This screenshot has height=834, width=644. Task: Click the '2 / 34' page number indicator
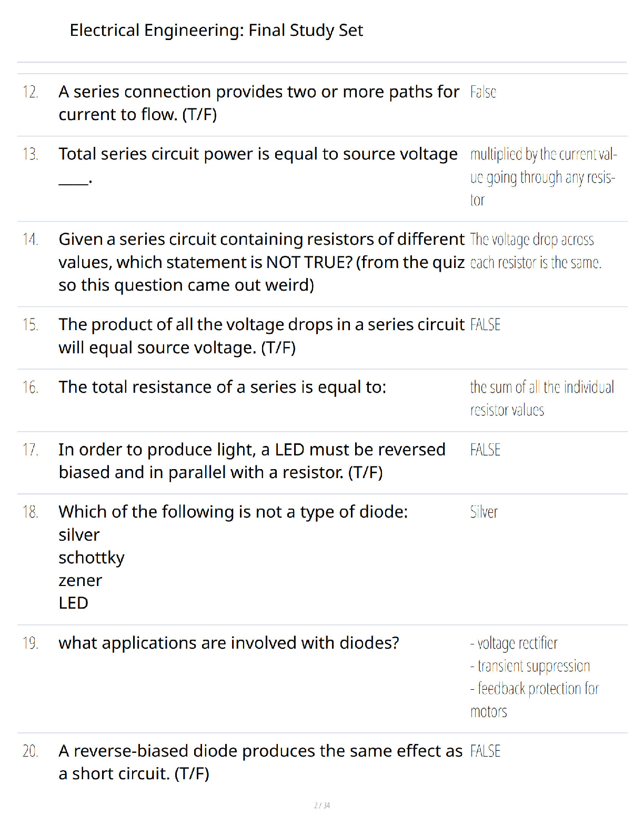[322, 805]
